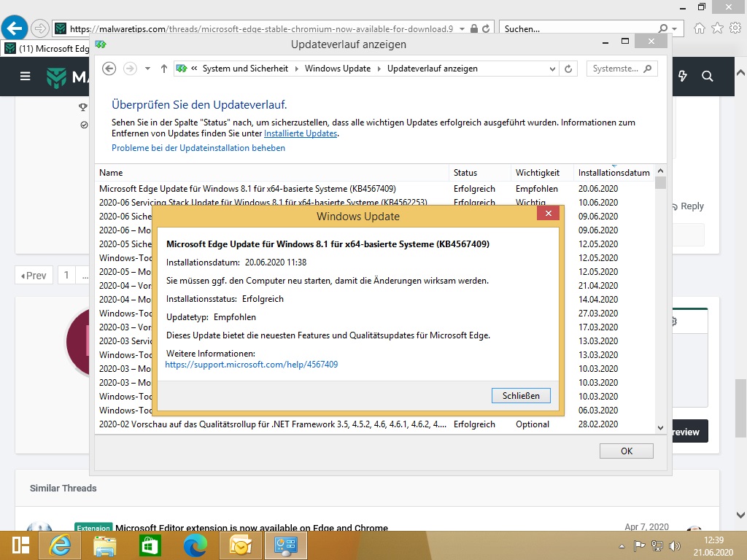Expand the search provider dropdown arrow

pyautogui.click(x=675, y=29)
